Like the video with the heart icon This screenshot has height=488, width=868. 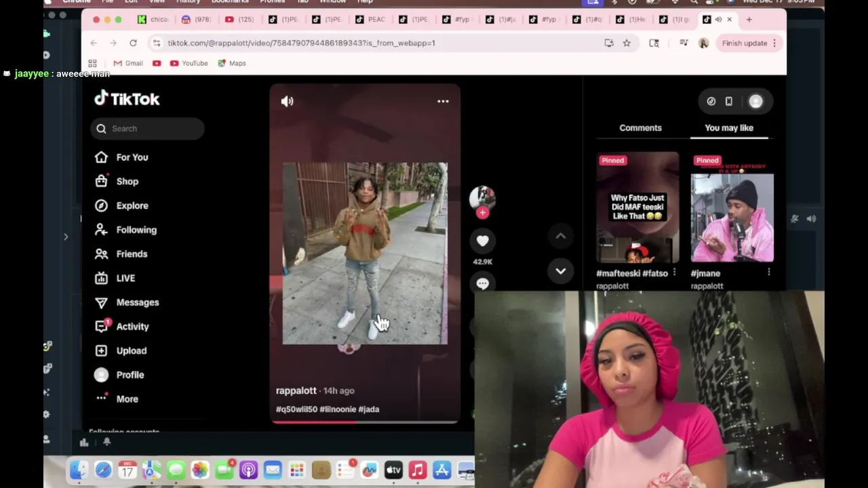pos(482,241)
